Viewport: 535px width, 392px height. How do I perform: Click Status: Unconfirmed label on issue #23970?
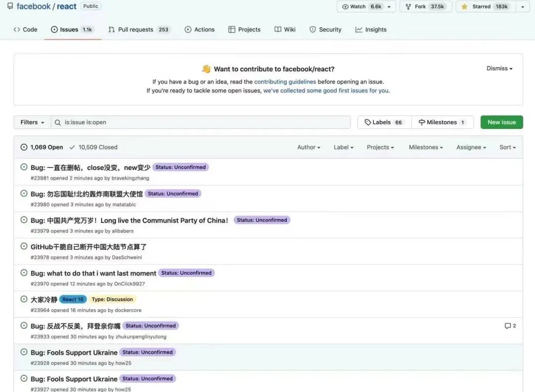point(186,273)
